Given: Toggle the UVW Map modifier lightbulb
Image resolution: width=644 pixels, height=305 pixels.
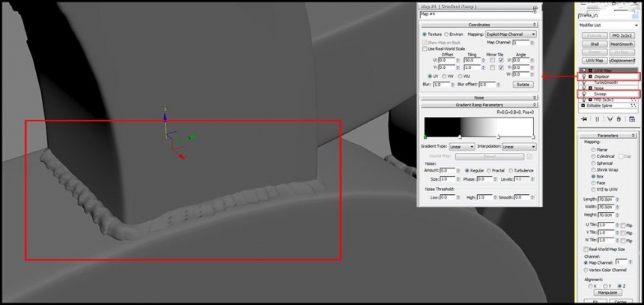Looking at the screenshot, I should (583, 70).
